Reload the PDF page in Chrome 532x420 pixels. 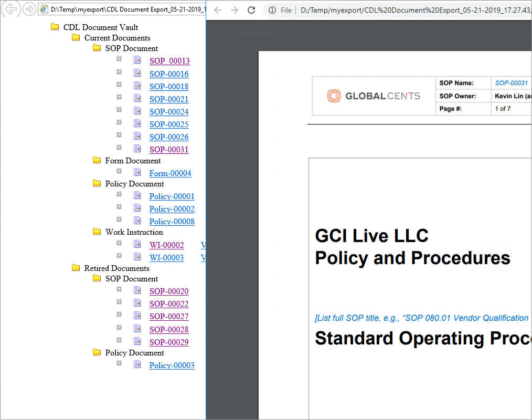pyautogui.click(x=251, y=10)
